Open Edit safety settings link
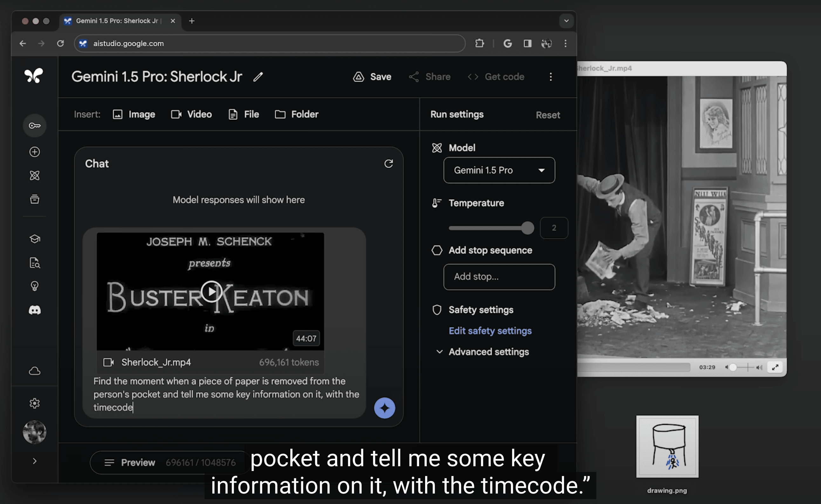 (x=490, y=331)
